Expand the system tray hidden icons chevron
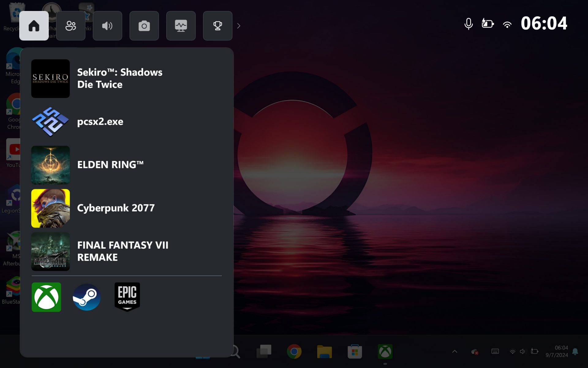This screenshot has height=368, width=588. coord(455,351)
